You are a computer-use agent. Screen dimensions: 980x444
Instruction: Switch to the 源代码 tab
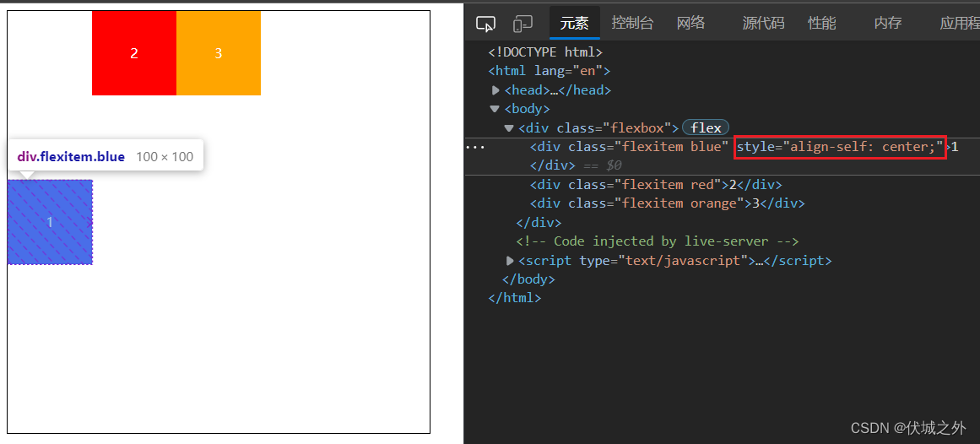click(763, 24)
